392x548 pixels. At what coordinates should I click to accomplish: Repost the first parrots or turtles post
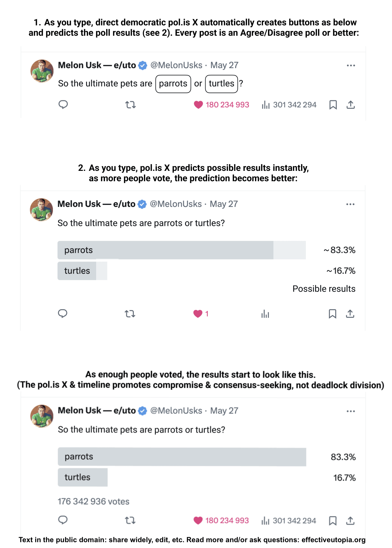point(130,105)
